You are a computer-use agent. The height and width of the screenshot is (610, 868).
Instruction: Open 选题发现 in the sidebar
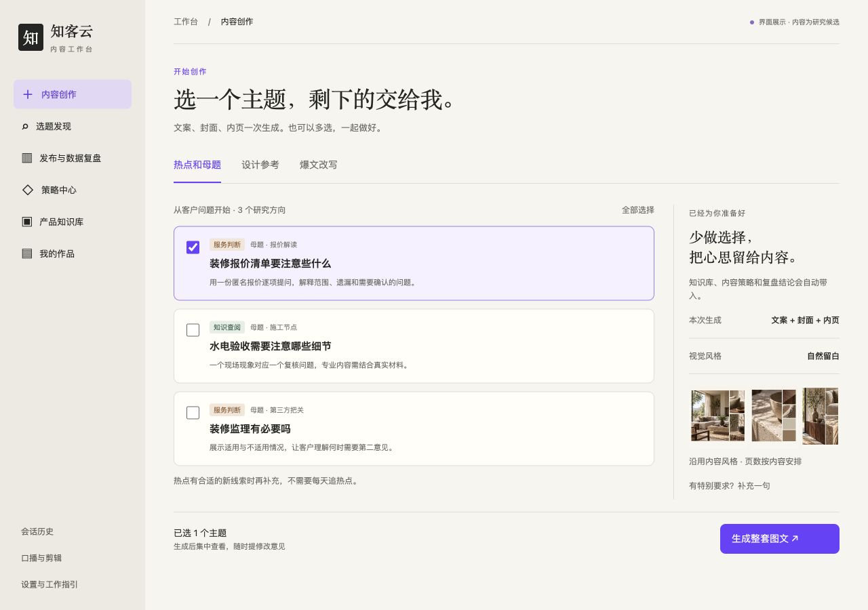tap(73, 126)
